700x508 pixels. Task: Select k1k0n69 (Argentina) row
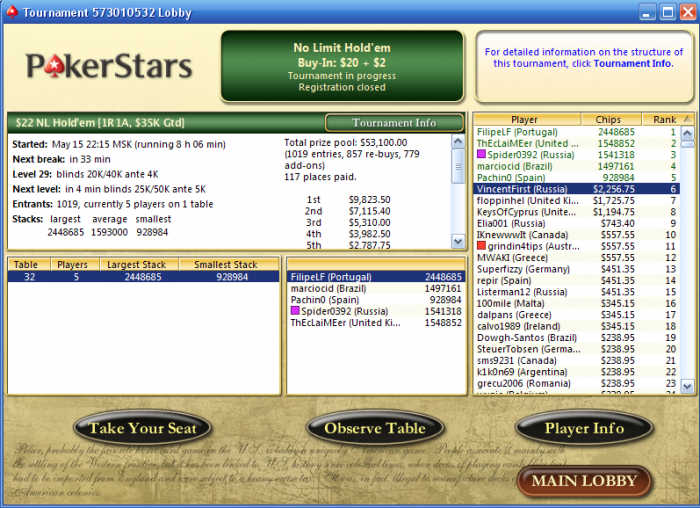(577, 372)
